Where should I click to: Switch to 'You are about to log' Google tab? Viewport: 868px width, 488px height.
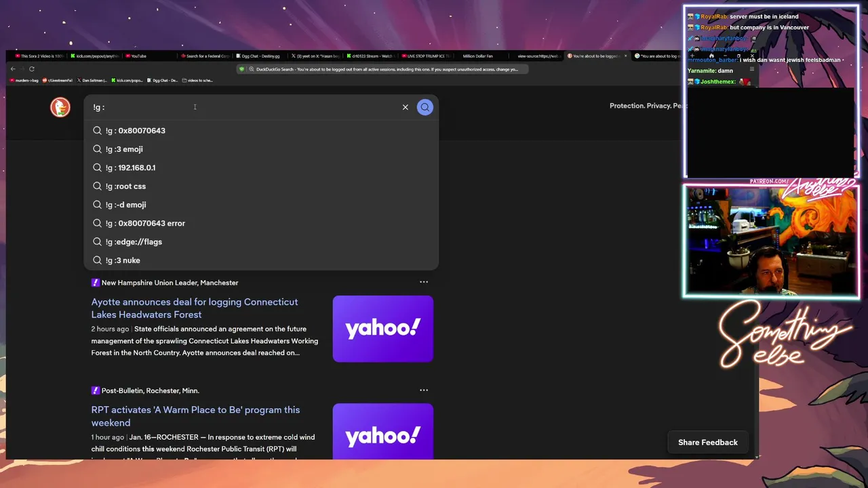(x=658, y=56)
